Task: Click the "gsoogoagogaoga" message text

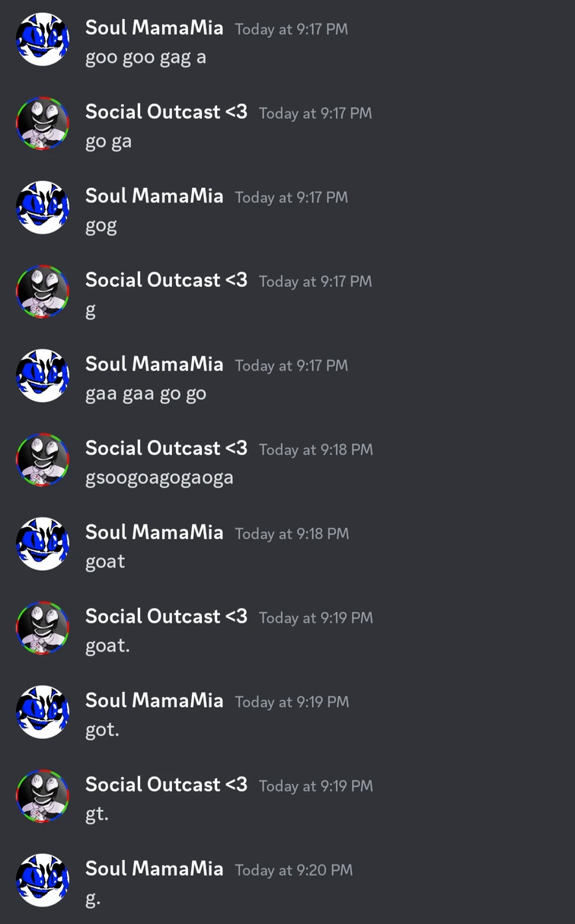Action: (x=159, y=478)
